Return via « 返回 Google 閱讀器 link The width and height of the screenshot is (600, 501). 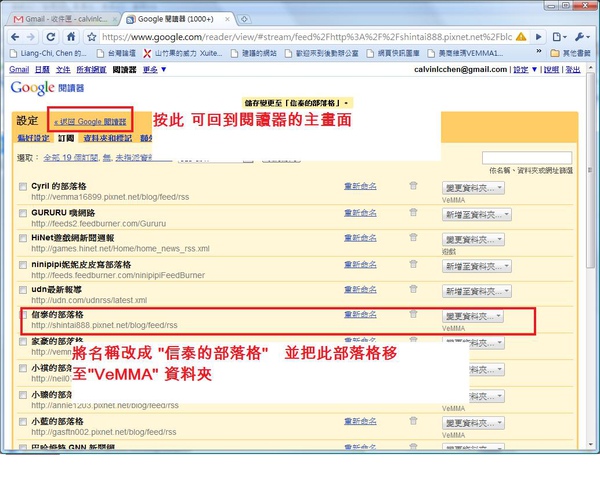(90, 122)
